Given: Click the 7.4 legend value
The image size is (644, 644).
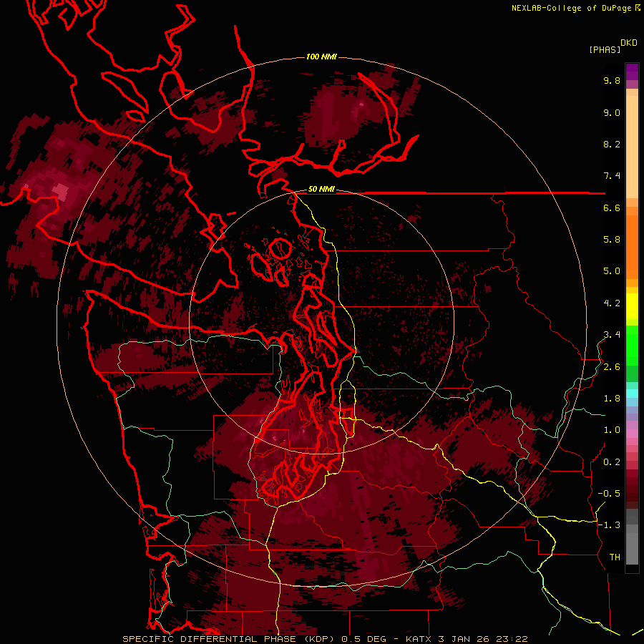Looking at the screenshot, I should click(x=612, y=176).
